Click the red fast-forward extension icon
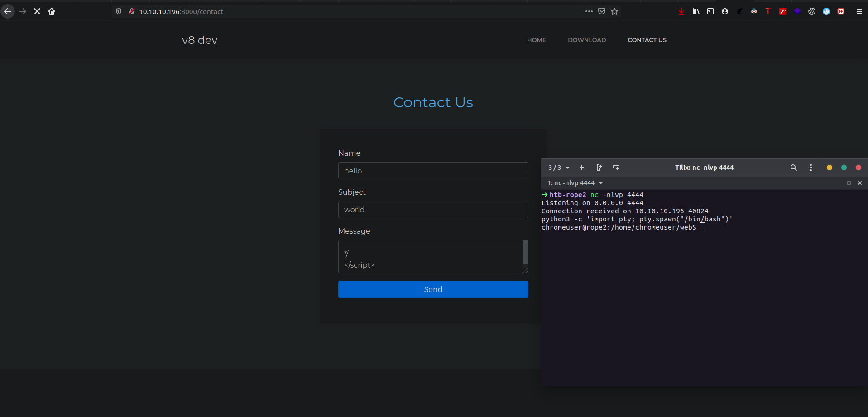The width and height of the screenshot is (868, 417). (841, 11)
